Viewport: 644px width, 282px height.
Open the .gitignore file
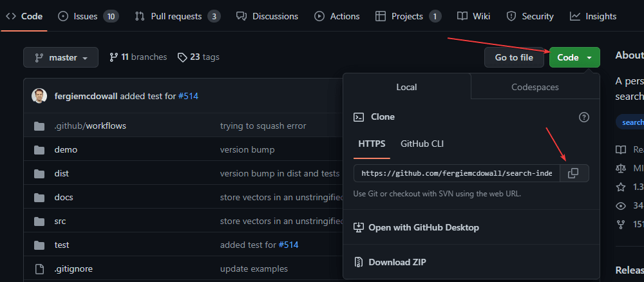point(73,269)
